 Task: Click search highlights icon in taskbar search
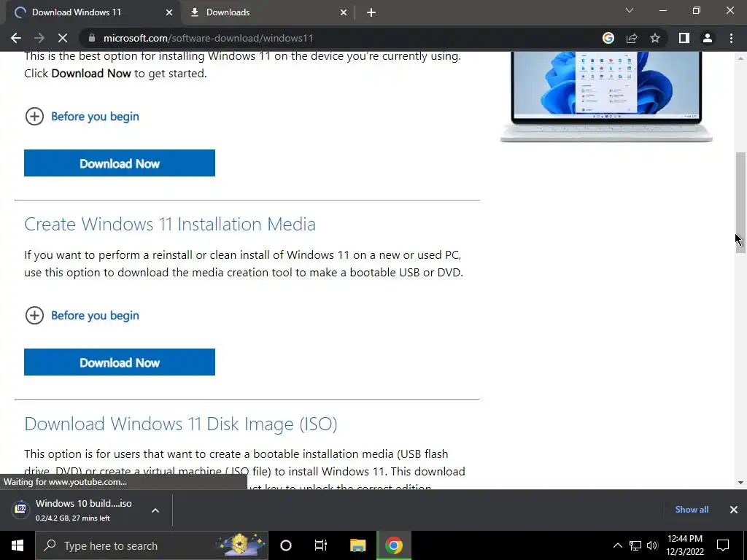click(240, 545)
